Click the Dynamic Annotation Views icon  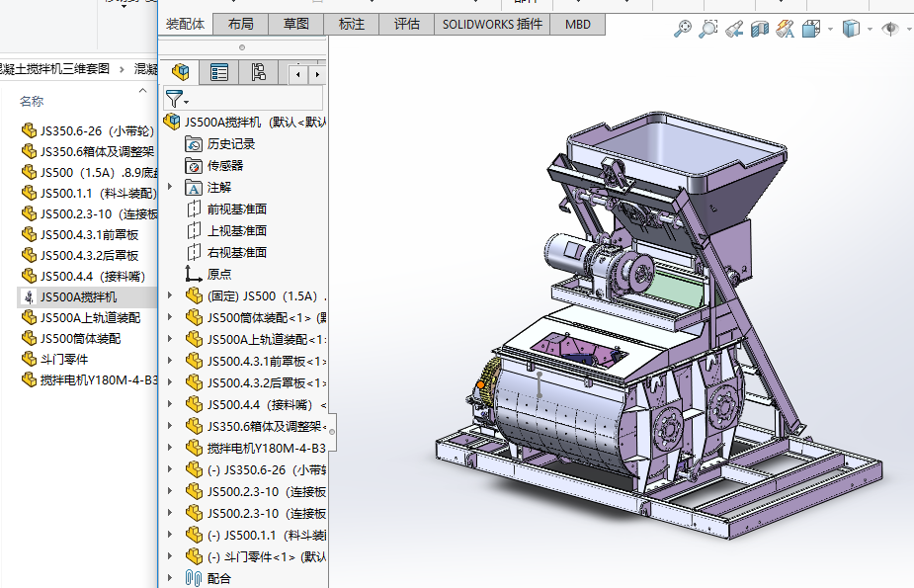(x=785, y=30)
